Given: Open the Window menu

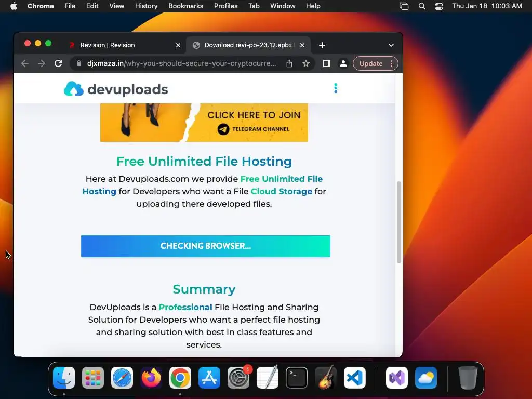Looking at the screenshot, I should [283, 6].
